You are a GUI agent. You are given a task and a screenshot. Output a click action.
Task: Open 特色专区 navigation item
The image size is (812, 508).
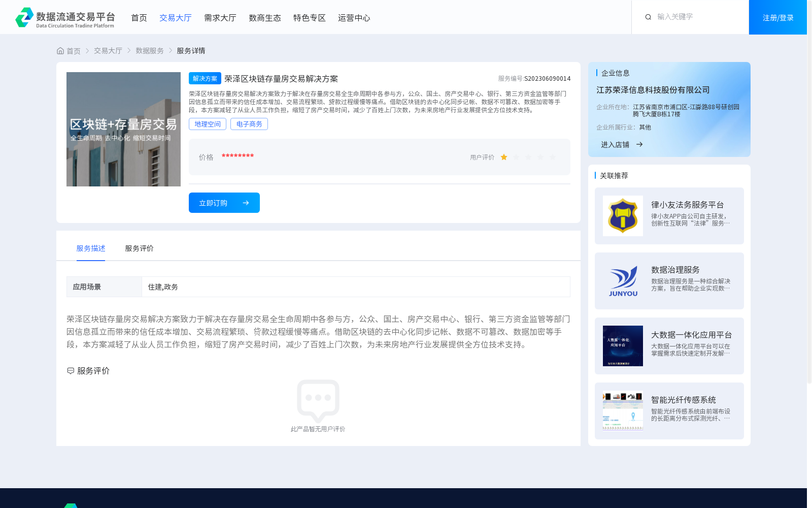pos(310,18)
